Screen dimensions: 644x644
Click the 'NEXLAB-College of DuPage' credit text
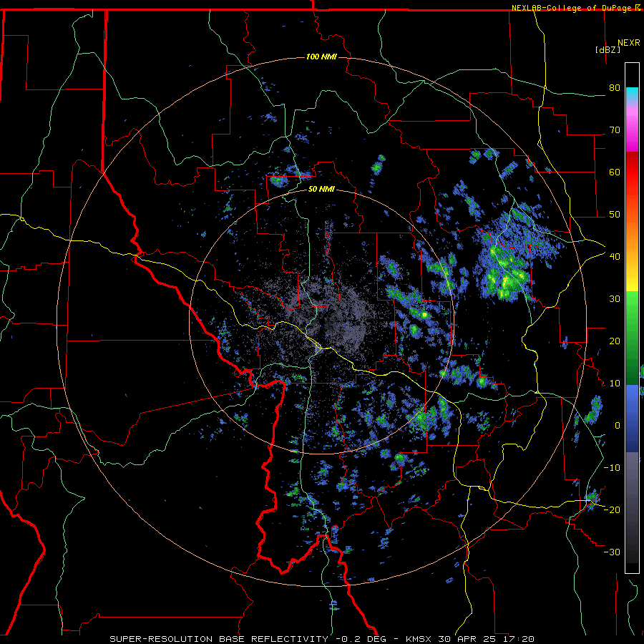571,8
